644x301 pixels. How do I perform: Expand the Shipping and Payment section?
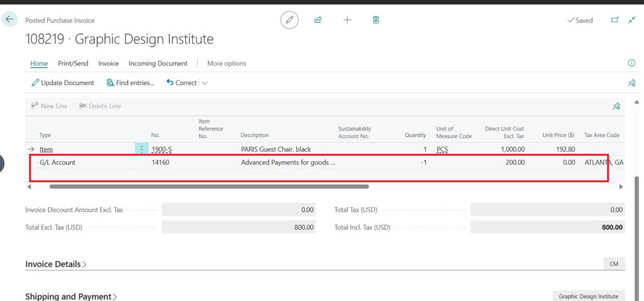click(71, 297)
